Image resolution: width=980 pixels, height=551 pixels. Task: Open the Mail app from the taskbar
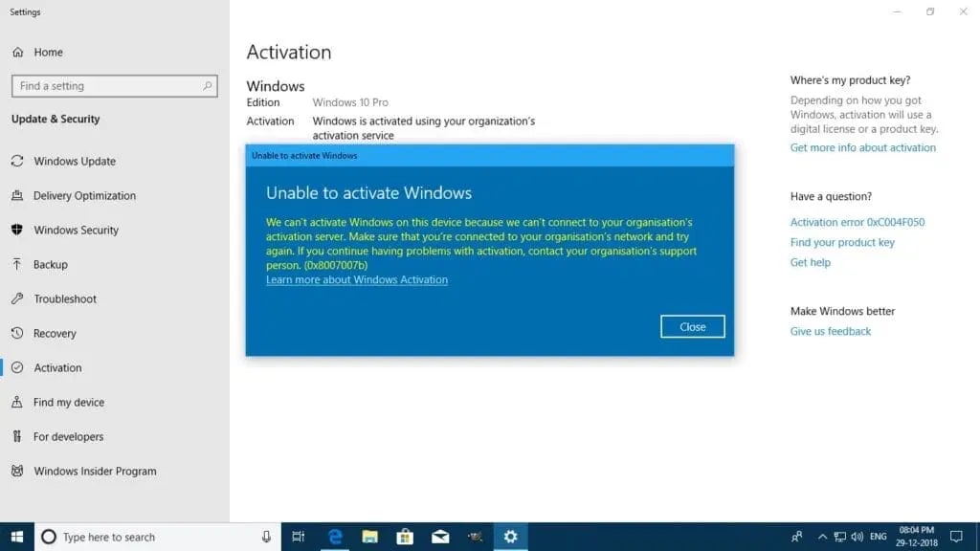click(x=440, y=537)
